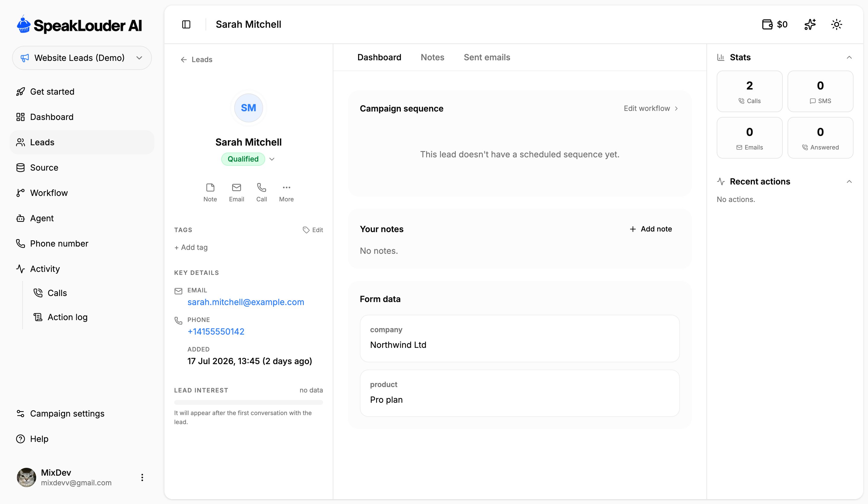Click Emails stat card
Viewport: 868px width, 504px height.
750,138
